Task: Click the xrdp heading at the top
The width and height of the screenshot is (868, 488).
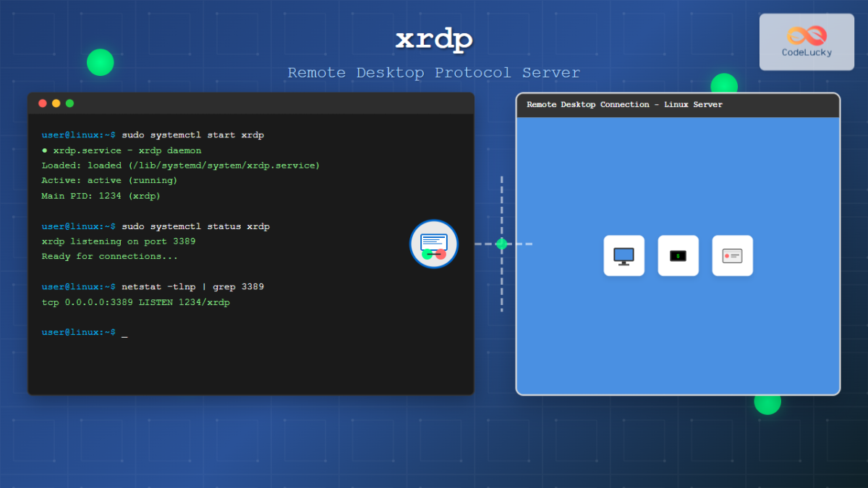Action: point(433,40)
